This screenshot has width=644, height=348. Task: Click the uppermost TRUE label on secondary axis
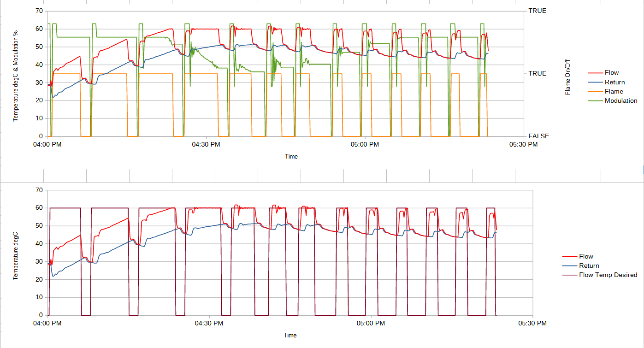[537, 11]
